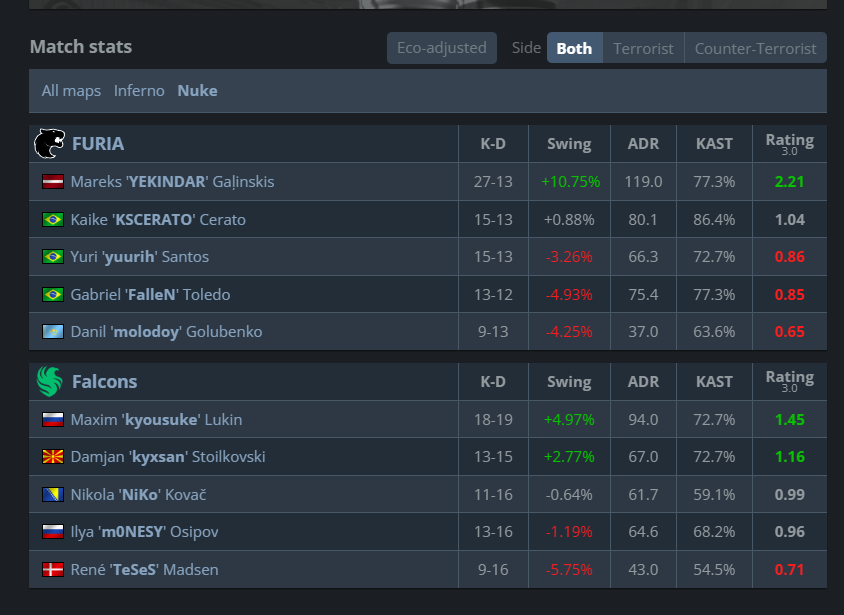Open the Falcons team page link
Image resolution: width=844 pixels, height=615 pixels.
point(104,381)
